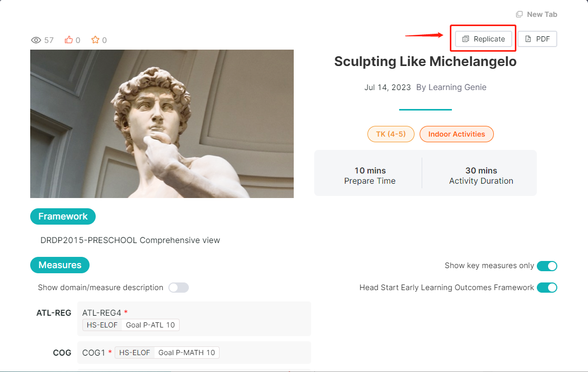588x372 pixels.
Task: Click Goal P-MATH 10 tag
Action: [187, 353]
